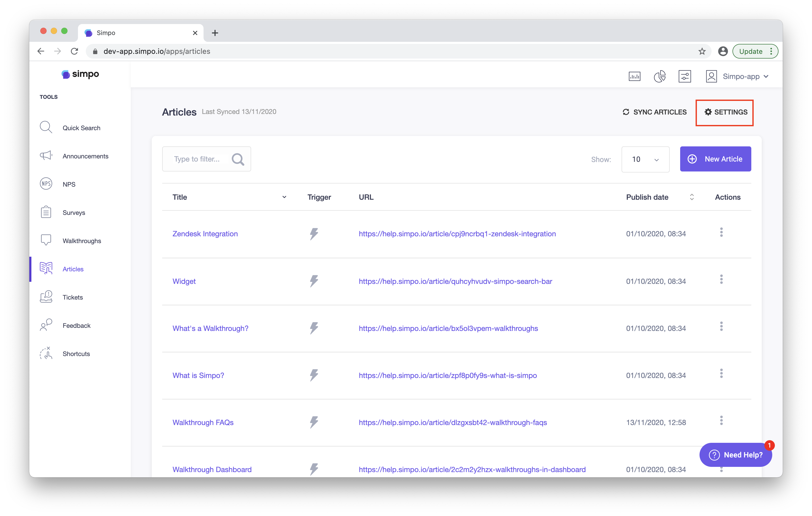
Task: Click the NPS badge icon
Action: [x=46, y=184]
